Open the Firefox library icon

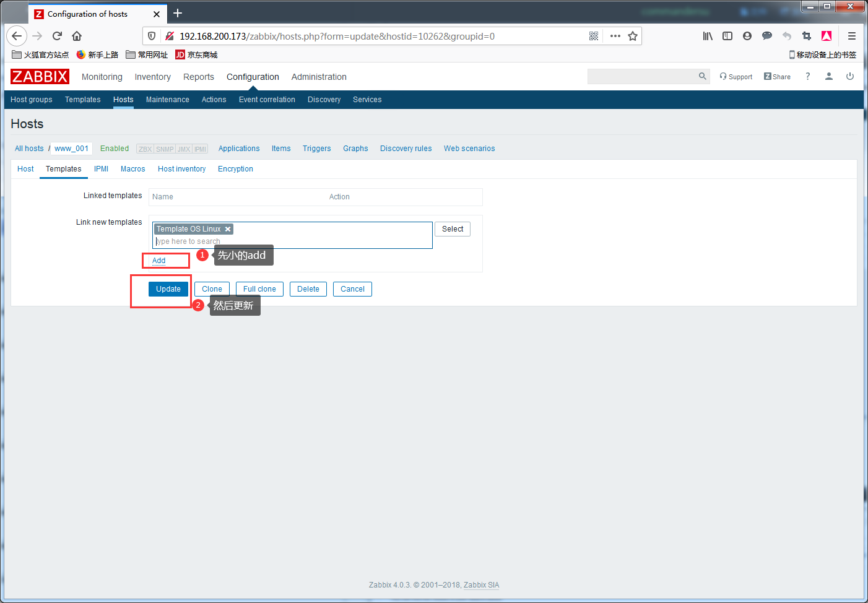(x=708, y=36)
